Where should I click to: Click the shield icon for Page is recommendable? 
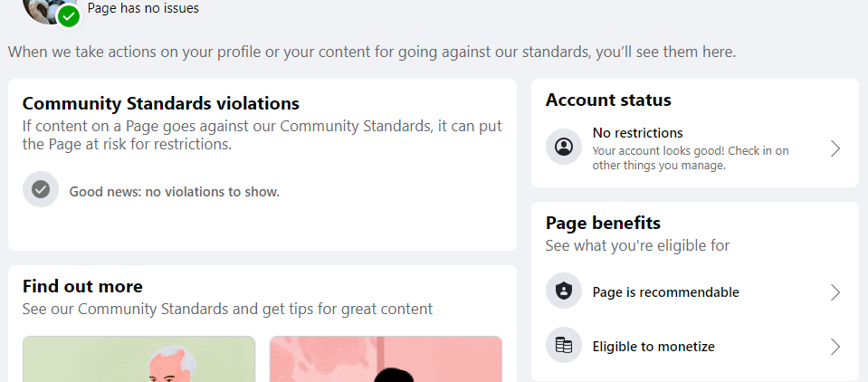click(564, 291)
